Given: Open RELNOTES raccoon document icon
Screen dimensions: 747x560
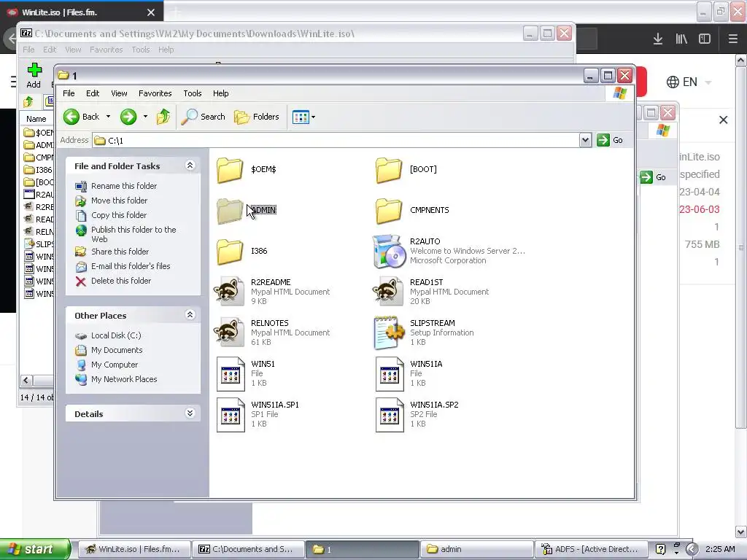Looking at the screenshot, I should point(229,332).
